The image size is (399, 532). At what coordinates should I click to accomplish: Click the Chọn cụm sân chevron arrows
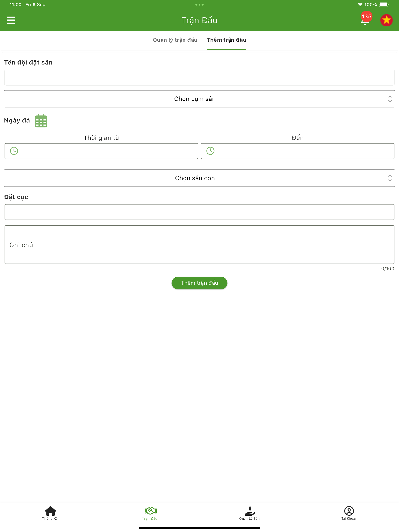[x=390, y=99]
